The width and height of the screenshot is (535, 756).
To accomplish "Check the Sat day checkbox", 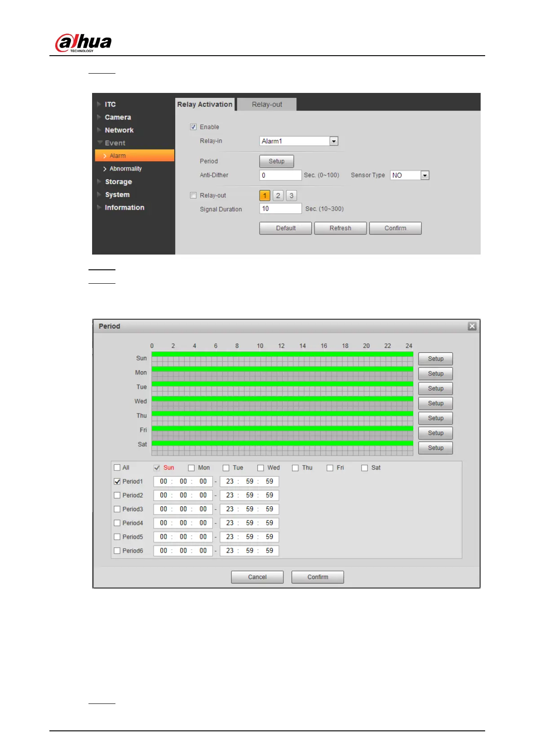I will pyautogui.click(x=364, y=468).
